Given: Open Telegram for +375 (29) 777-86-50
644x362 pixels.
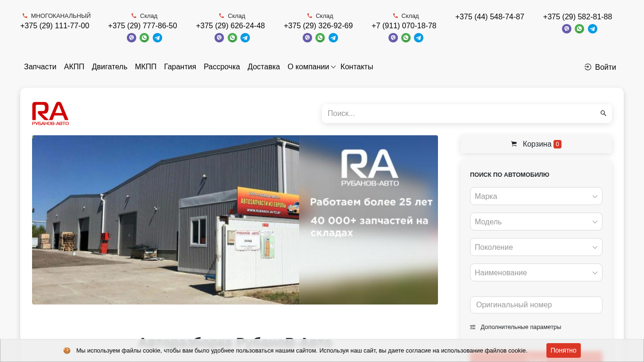Looking at the screenshot, I should [x=157, y=38].
